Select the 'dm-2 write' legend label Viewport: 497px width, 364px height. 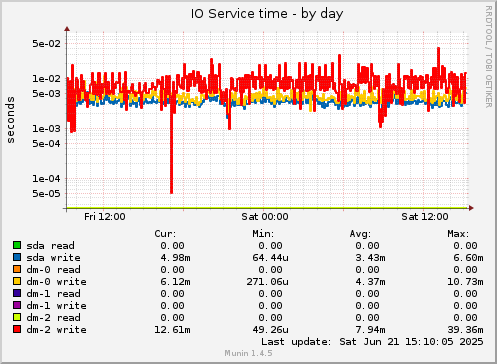[x=56, y=330]
